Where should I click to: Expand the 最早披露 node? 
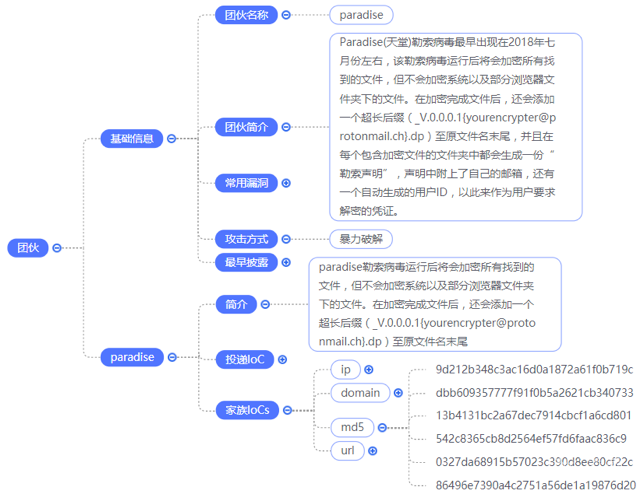pyautogui.click(x=286, y=262)
